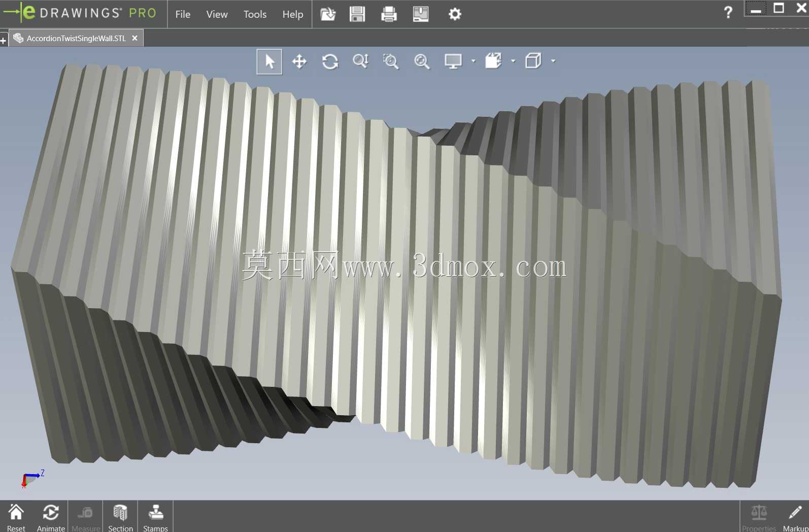Click the Help question mark icon

pyautogui.click(x=728, y=12)
